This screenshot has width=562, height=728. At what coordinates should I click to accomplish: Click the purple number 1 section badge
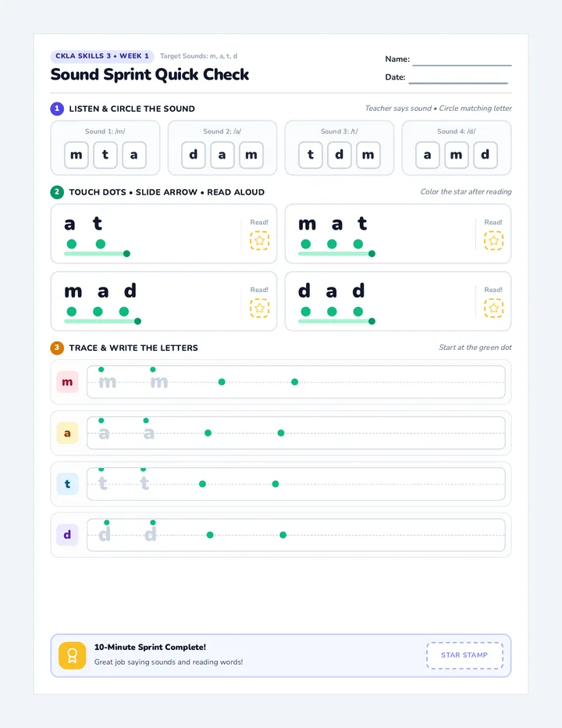[x=57, y=109]
